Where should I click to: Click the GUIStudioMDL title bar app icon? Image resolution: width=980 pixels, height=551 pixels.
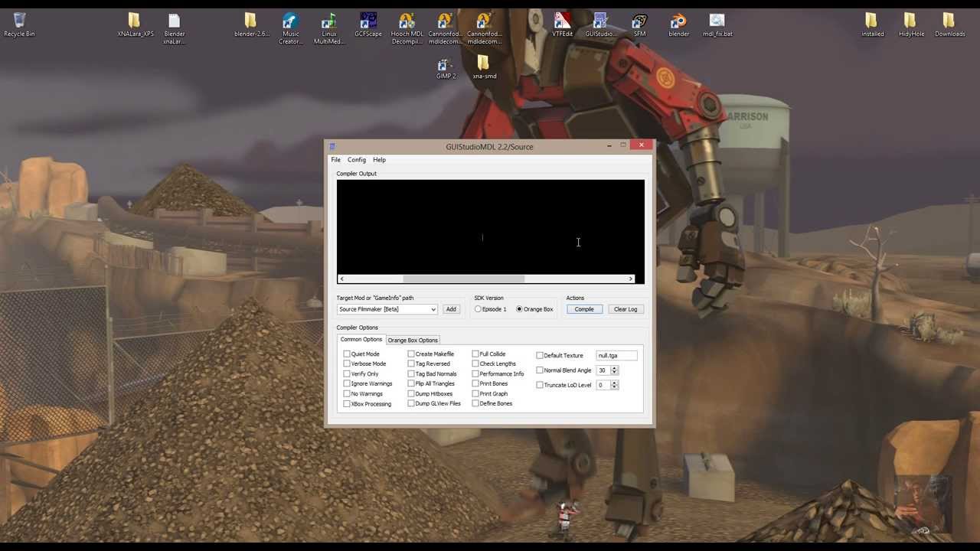(x=332, y=147)
